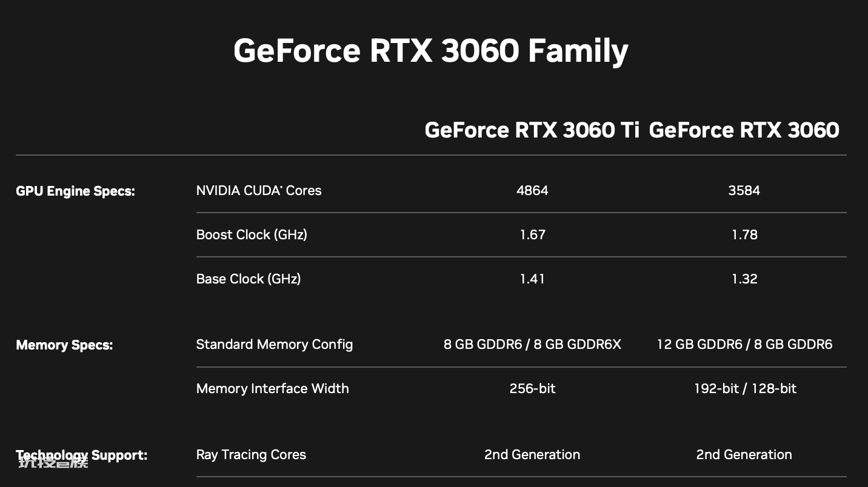Select the GeForce RTX 3060 Ti column header
The height and width of the screenshot is (487, 868).
532,130
